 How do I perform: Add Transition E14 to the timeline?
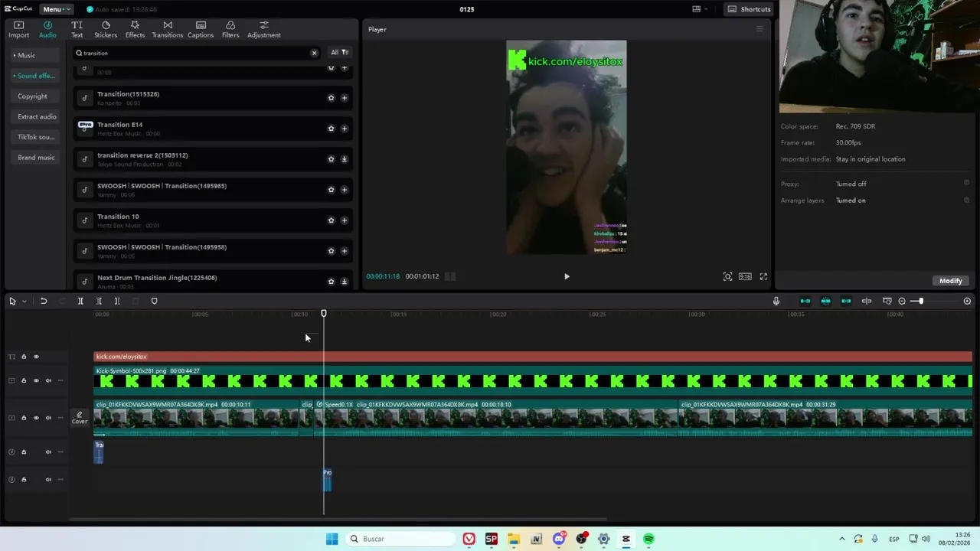344,129
